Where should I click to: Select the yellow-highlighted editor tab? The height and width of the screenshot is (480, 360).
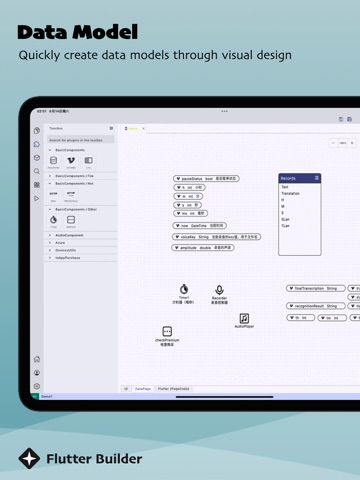(133, 129)
